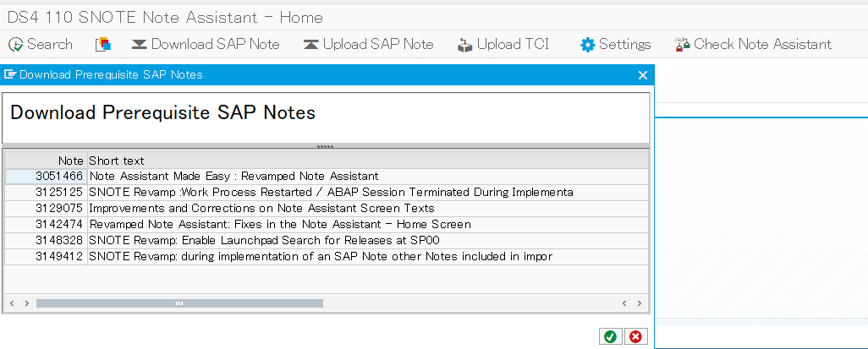Select note 3051466 row
868x349 pixels.
(327, 177)
